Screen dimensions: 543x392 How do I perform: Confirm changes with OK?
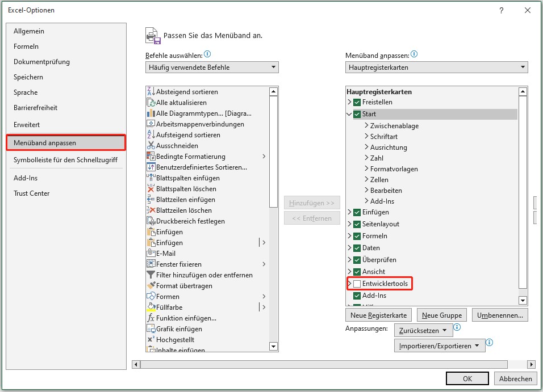[467, 378]
